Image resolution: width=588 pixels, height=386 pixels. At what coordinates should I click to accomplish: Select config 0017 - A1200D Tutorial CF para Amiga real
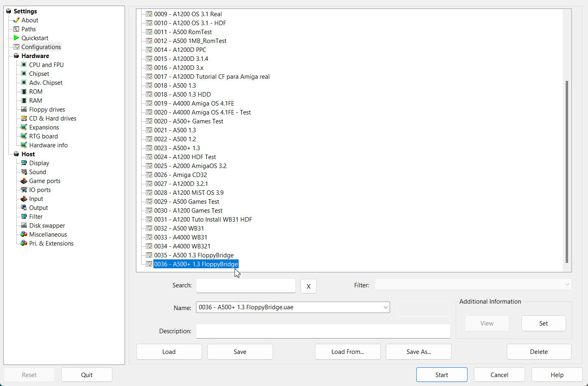(x=212, y=77)
